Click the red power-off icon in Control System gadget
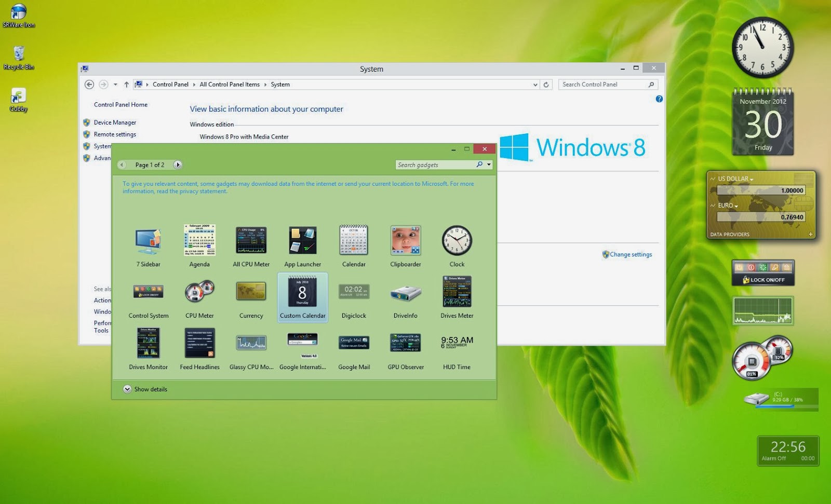Screen dimensions: 831x504 [751, 267]
